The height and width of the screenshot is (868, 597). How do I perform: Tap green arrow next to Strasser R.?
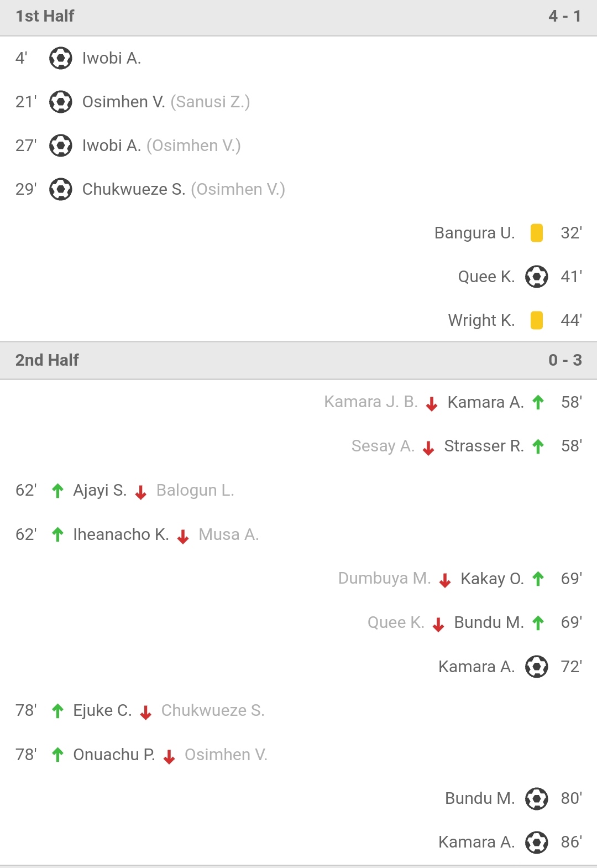(x=538, y=446)
